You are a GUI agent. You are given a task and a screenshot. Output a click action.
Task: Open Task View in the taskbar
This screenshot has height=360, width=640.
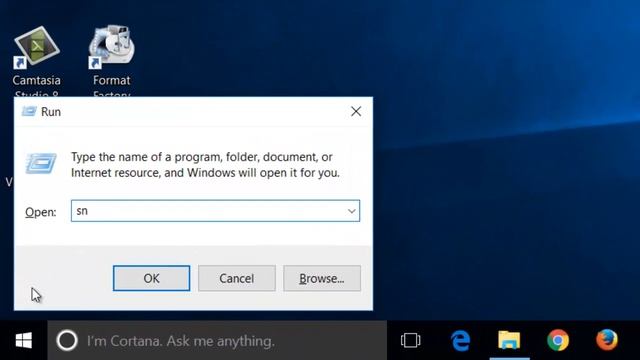point(411,340)
